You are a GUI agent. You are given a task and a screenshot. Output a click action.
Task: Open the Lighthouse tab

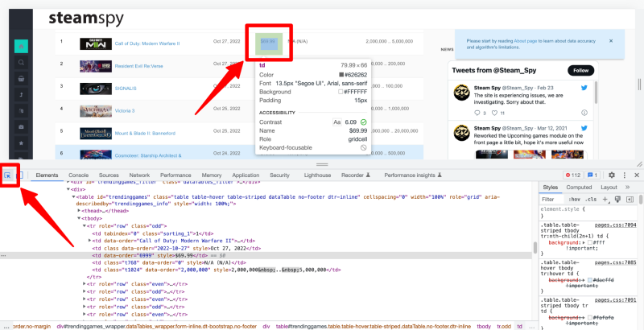pos(317,175)
